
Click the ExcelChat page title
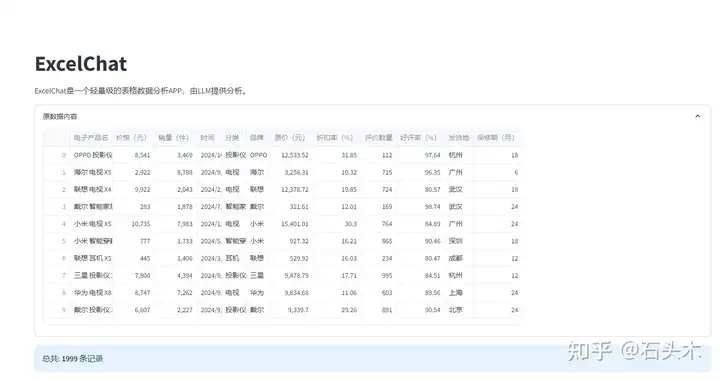coord(81,64)
